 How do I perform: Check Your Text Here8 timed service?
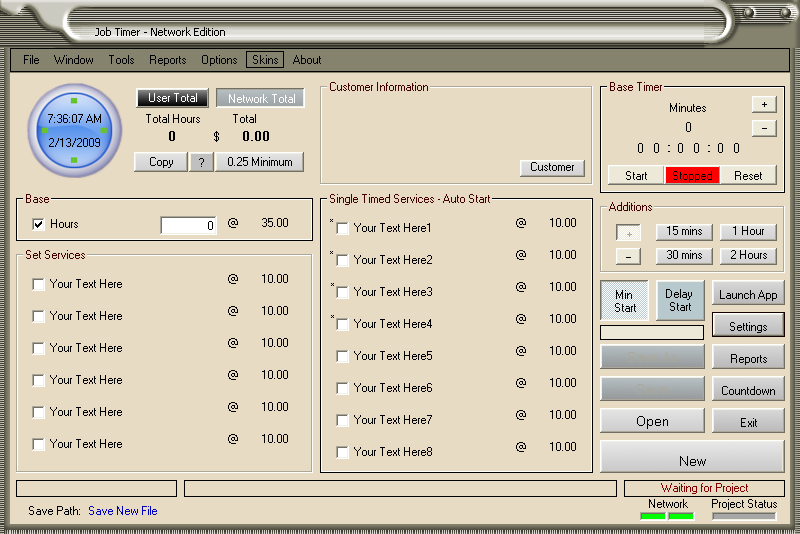[x=342, y=453]
